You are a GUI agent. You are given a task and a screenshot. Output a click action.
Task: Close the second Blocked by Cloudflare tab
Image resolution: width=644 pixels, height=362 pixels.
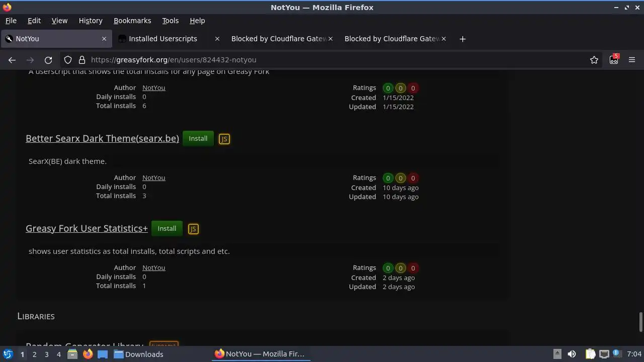click(x=444, y=39)
